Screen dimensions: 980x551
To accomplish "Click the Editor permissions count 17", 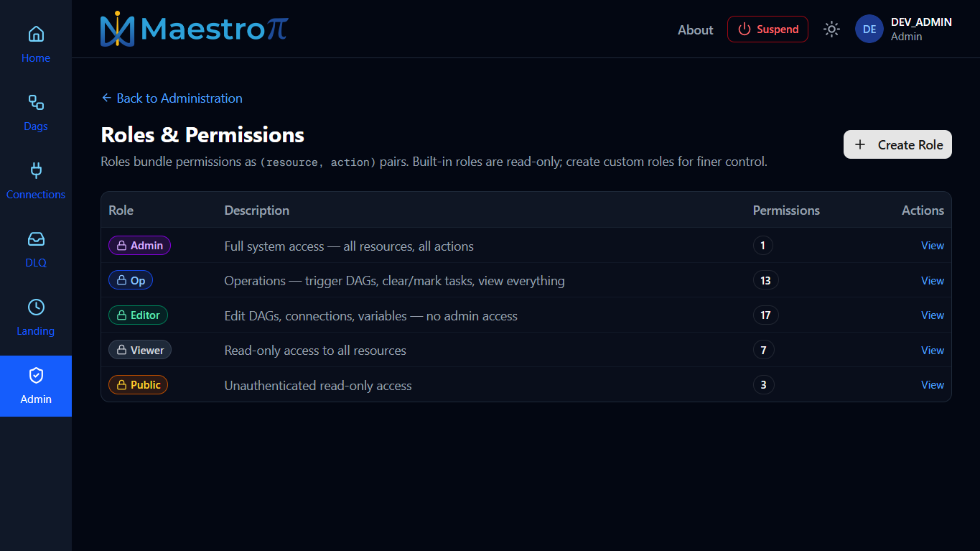I will coord(766,315).
